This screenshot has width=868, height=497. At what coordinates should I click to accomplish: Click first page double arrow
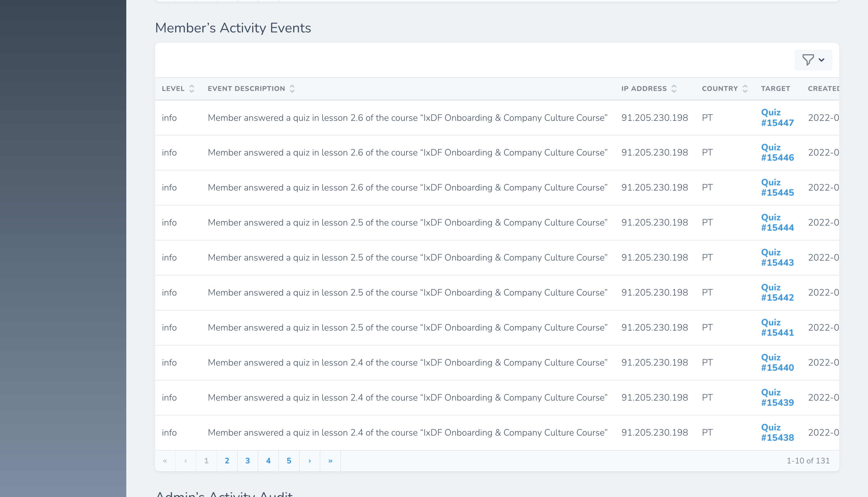coord(165,461)
